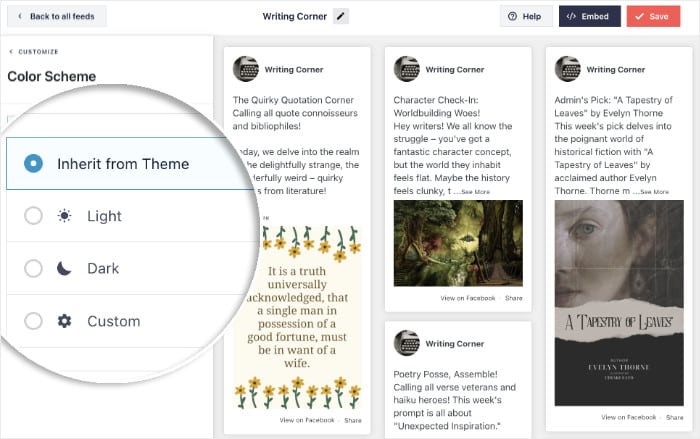700x439 pixels.
Task: Open View on Facebook under Tapestry cover
Action: coord(629,418)
